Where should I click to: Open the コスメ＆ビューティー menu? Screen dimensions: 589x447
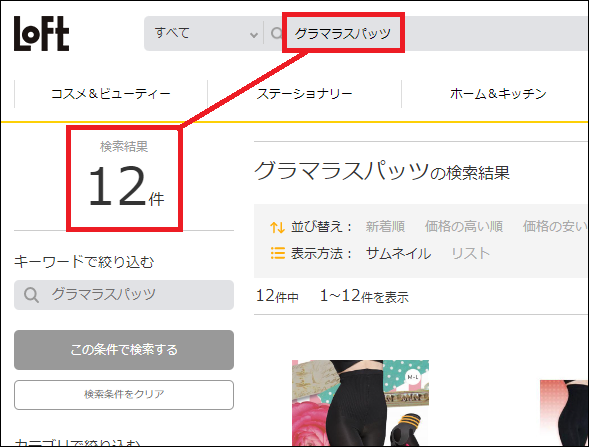tap(111, 94)
